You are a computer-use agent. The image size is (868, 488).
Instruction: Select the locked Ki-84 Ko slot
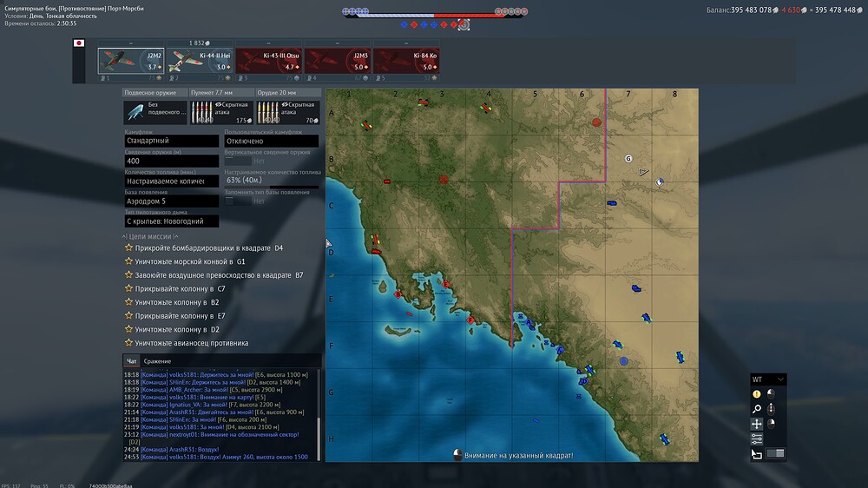tap(406, 61)
